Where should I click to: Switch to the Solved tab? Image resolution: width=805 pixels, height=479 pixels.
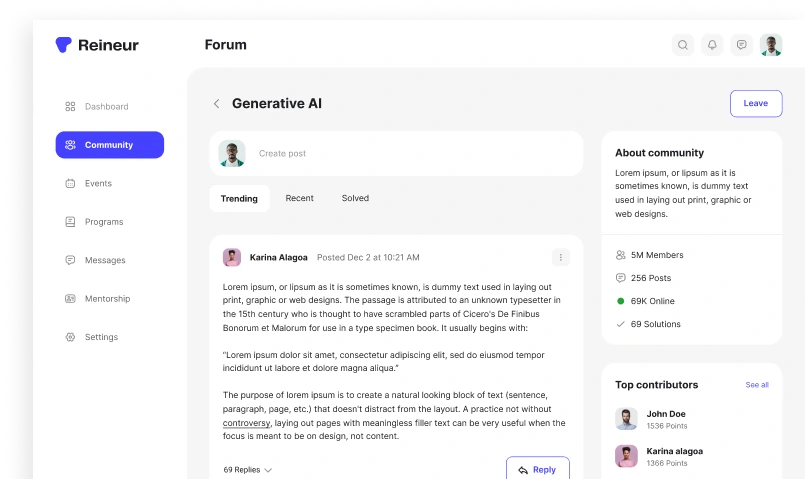pyautogui.click(x=355, y=199)
